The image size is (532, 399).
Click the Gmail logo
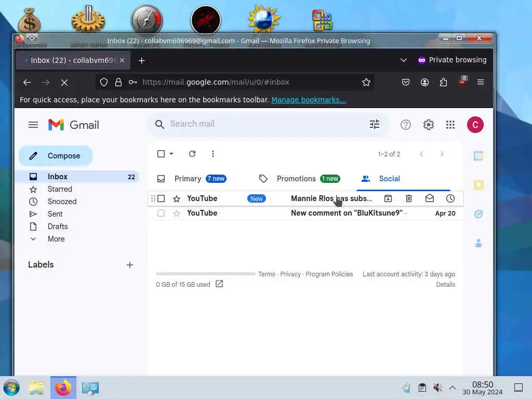[74, 125]
